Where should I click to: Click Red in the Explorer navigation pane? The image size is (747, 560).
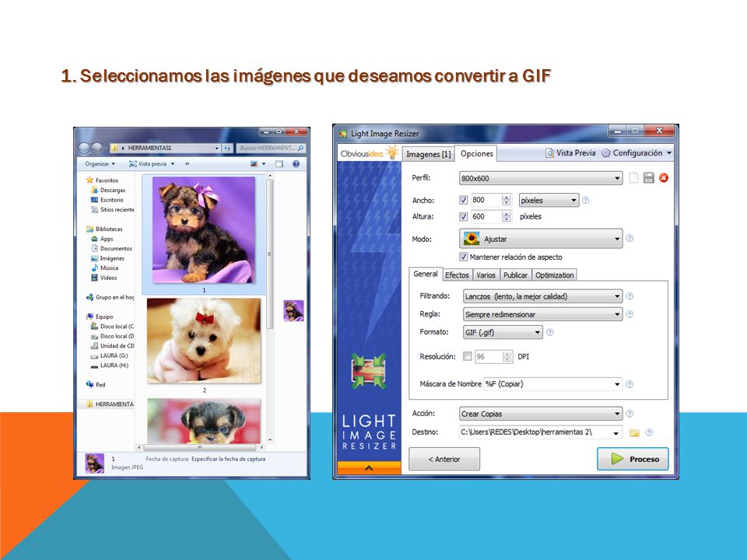100,385
